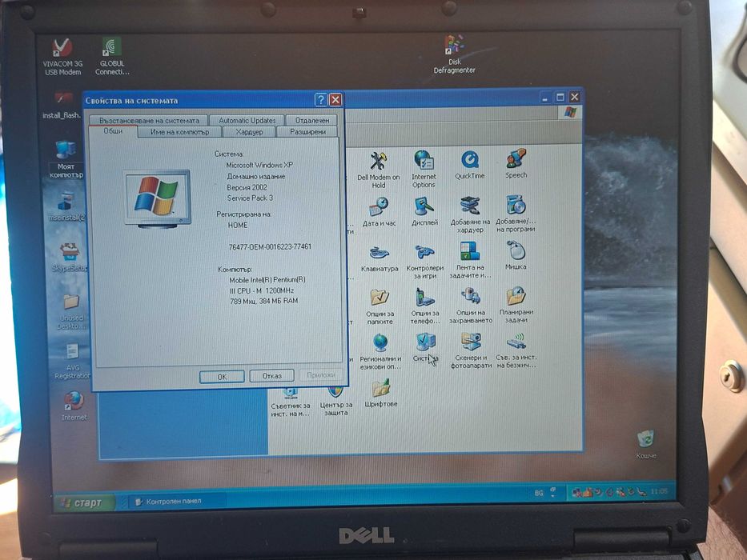Screen dimensions: 747x560
Task: Open Дата и час in Control Panel
Action: click(379, 212)
